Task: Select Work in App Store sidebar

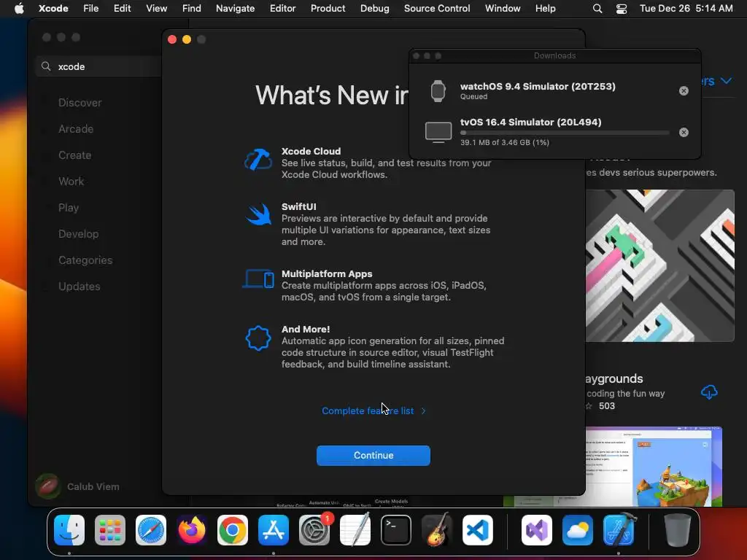Action: [71, 181]
